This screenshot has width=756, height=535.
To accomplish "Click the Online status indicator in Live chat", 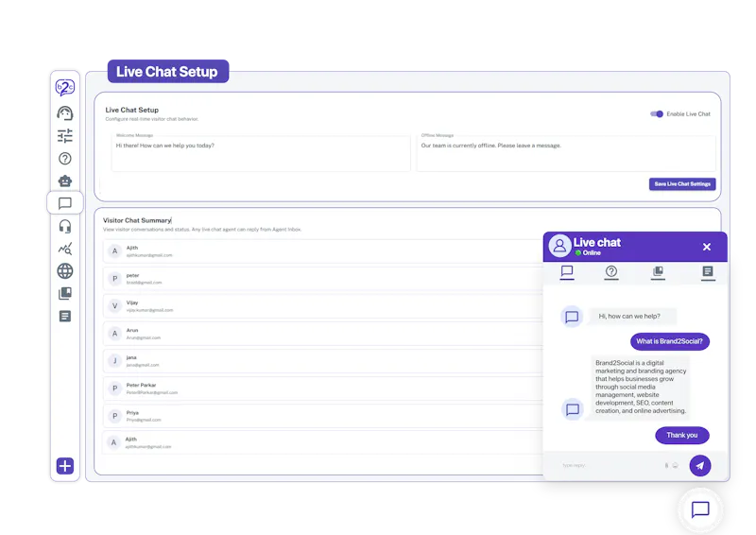I will point(588,253).
